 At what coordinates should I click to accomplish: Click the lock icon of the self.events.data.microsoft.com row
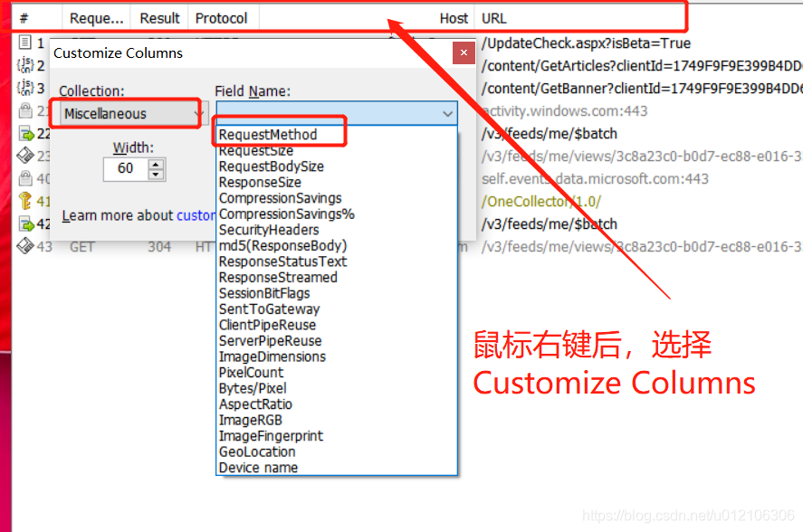point(25,178)
